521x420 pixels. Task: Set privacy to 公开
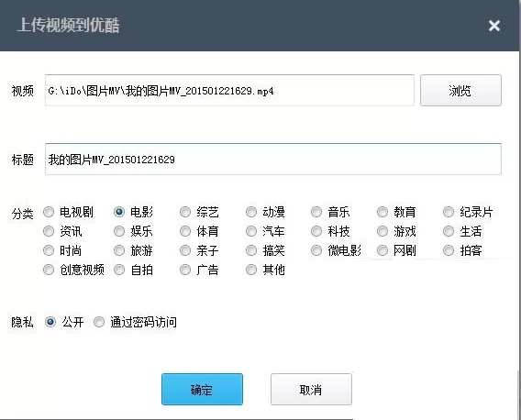tap(50, 322)
